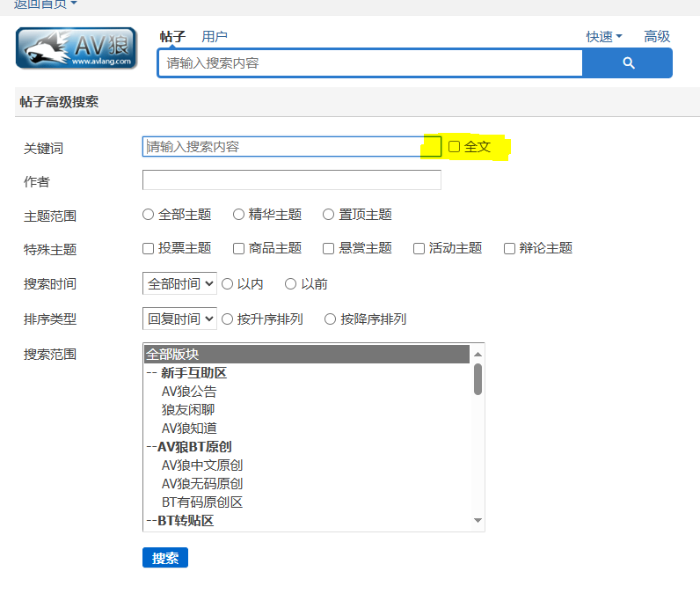Open the 返回首页 dropdown at top
The height and width of the screenshot is (601, 700).
(x=46, y=4)
